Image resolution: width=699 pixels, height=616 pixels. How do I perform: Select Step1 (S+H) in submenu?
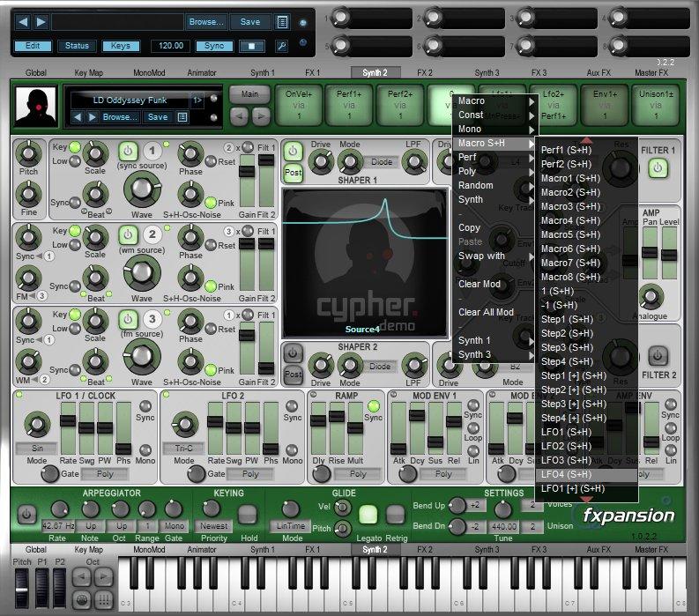587,320
